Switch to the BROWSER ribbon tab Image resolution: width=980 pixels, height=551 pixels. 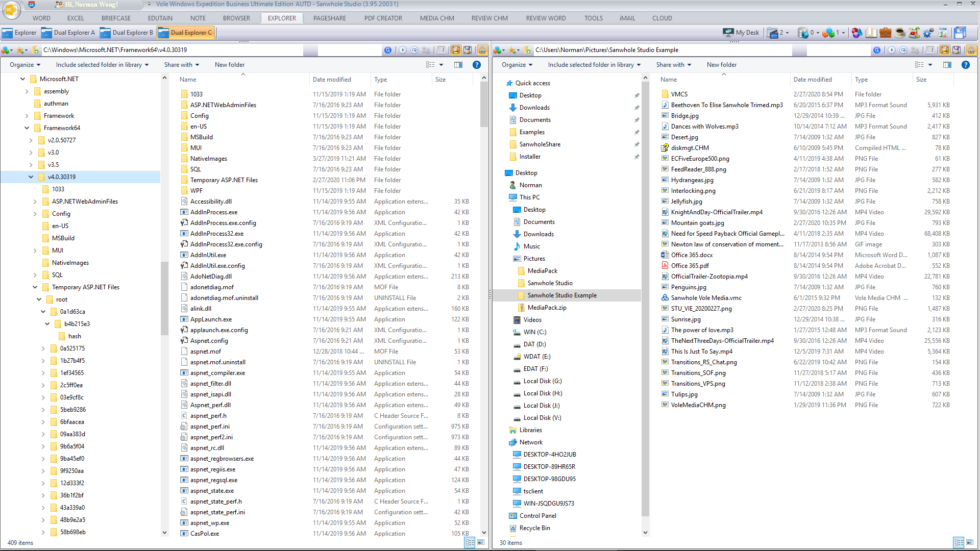pyautogui.click(x=236, y=18)
